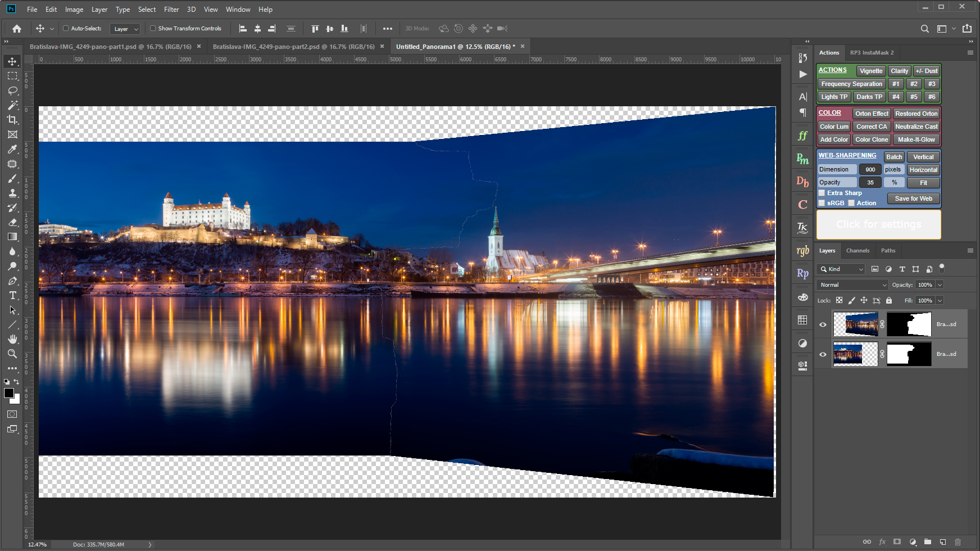980x551 pixels.
Task: Open the Opacity dropdown arrow in Layers
Action: tap(940, 285)
